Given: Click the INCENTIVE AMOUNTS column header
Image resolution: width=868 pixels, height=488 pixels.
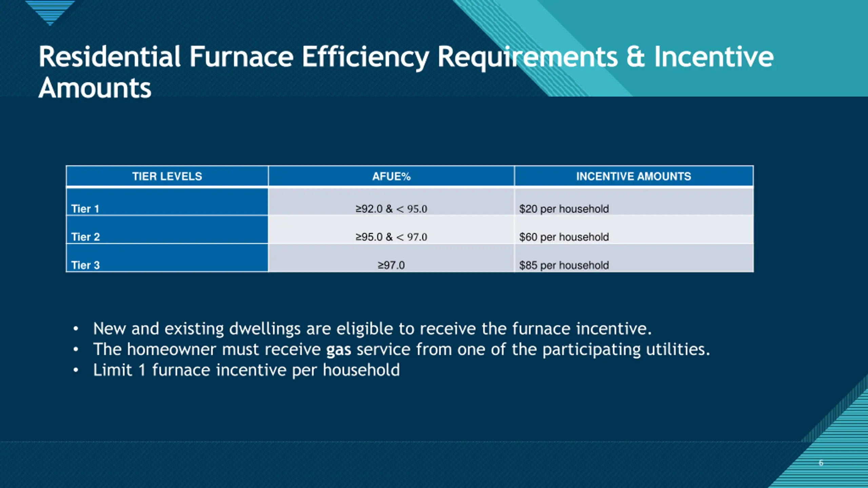Looking at the screenshot, I should coord(634,176).
